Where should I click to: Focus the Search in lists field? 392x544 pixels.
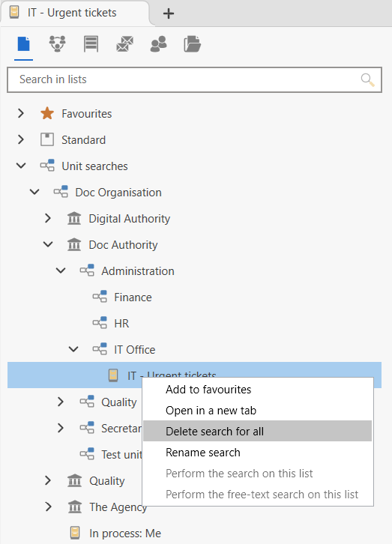click(194, 79)
